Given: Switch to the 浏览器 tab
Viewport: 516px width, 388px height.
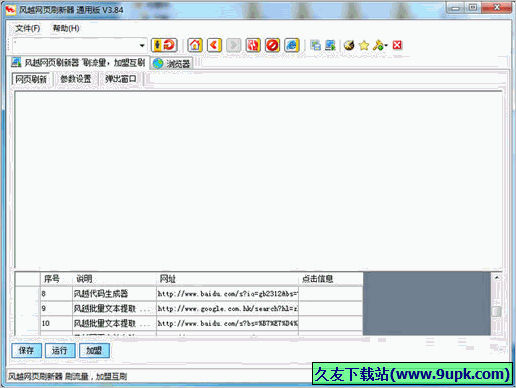Looking at the screenshot, I should click(x=172, y=63).
